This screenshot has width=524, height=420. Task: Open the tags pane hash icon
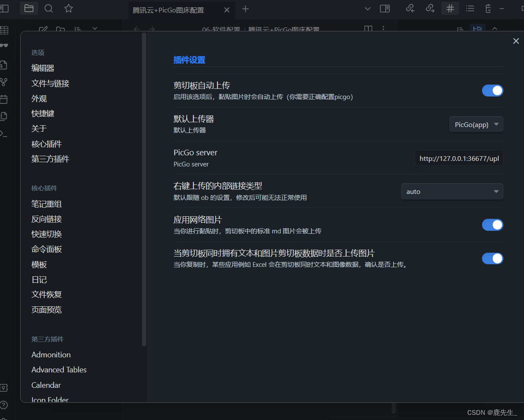(x=450, y=9)
